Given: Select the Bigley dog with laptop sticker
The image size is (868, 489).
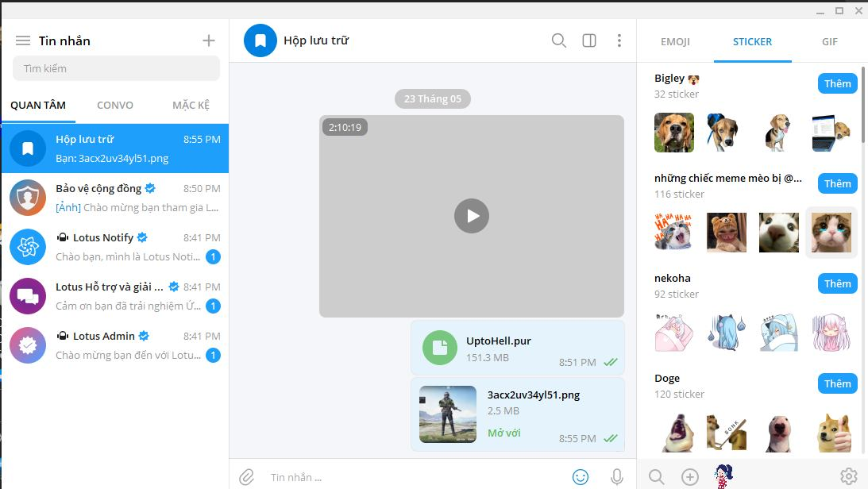Looking at the screenshot, I should 831,133.
